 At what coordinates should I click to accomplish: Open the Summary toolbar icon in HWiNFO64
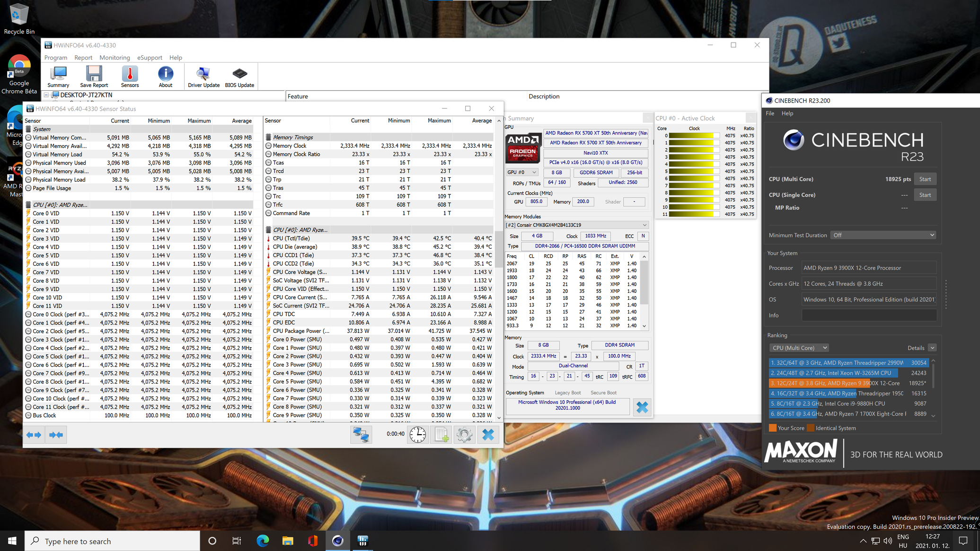click(x=58, y=77)
